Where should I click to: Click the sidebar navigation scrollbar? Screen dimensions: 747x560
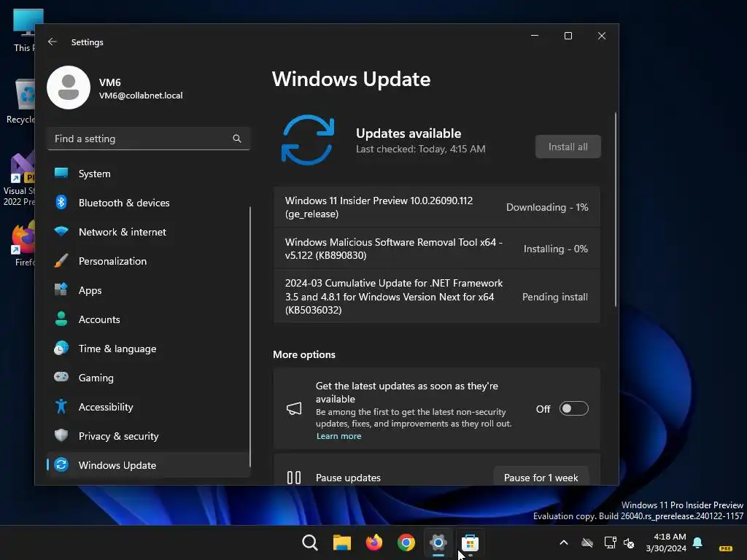tap(249, 337)
